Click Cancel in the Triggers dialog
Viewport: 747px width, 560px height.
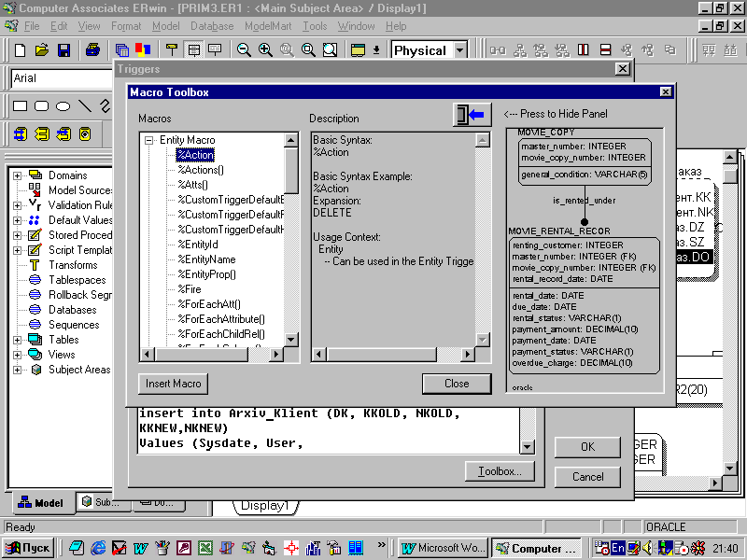click(x=587, y=477)
